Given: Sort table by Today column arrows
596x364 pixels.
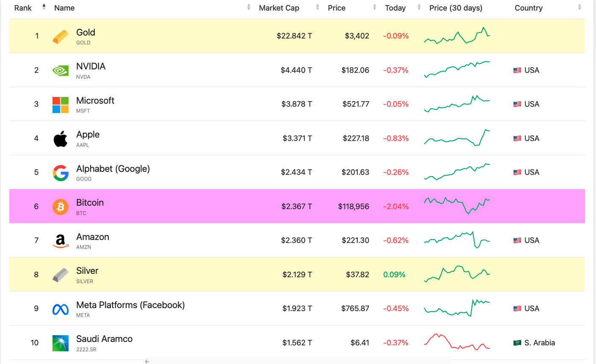Looking at the screenshot, I should click(x=419, y=7).
